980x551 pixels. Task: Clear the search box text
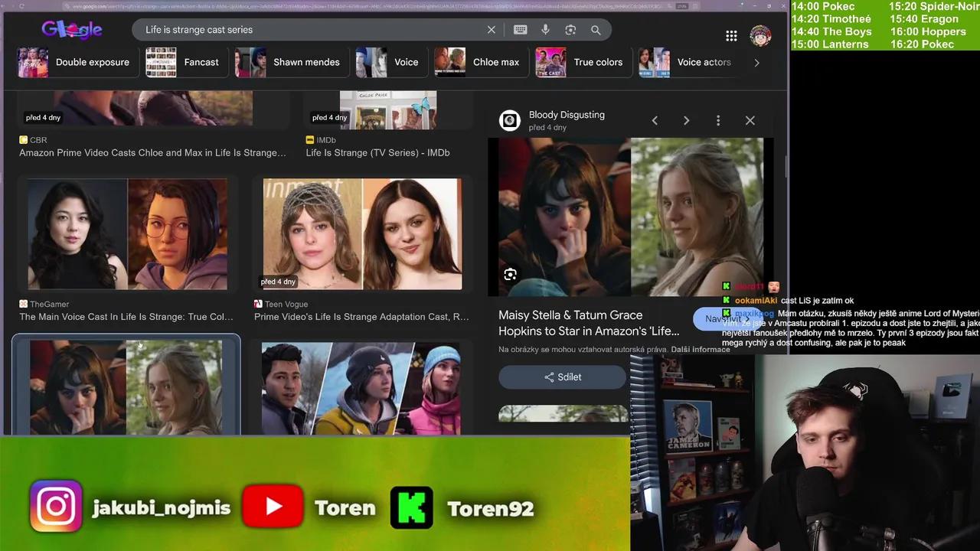tap(492, 30)
